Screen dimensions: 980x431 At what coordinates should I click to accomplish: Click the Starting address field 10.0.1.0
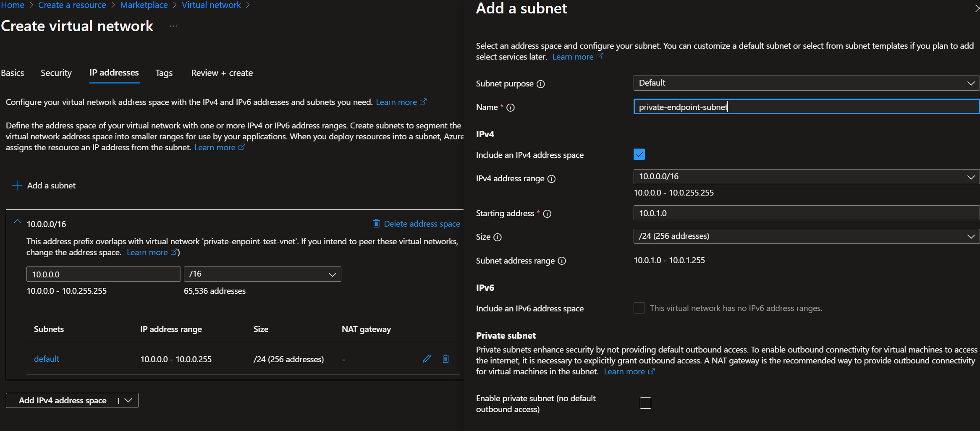pyautogui.click(x=806, y=213)
